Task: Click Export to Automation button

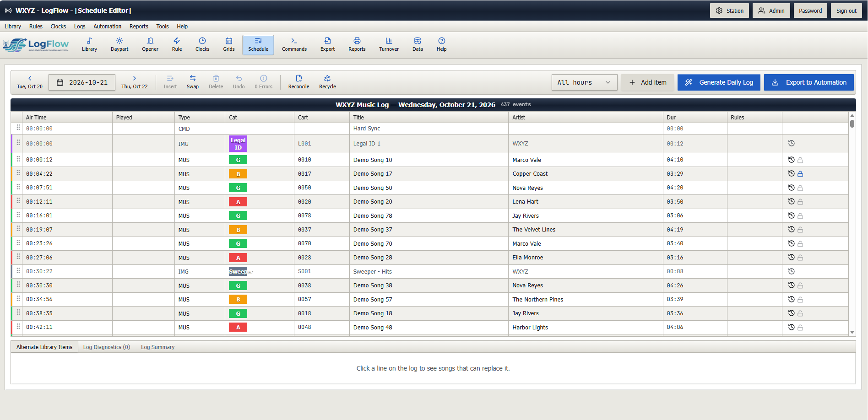Action: (809, 82)
